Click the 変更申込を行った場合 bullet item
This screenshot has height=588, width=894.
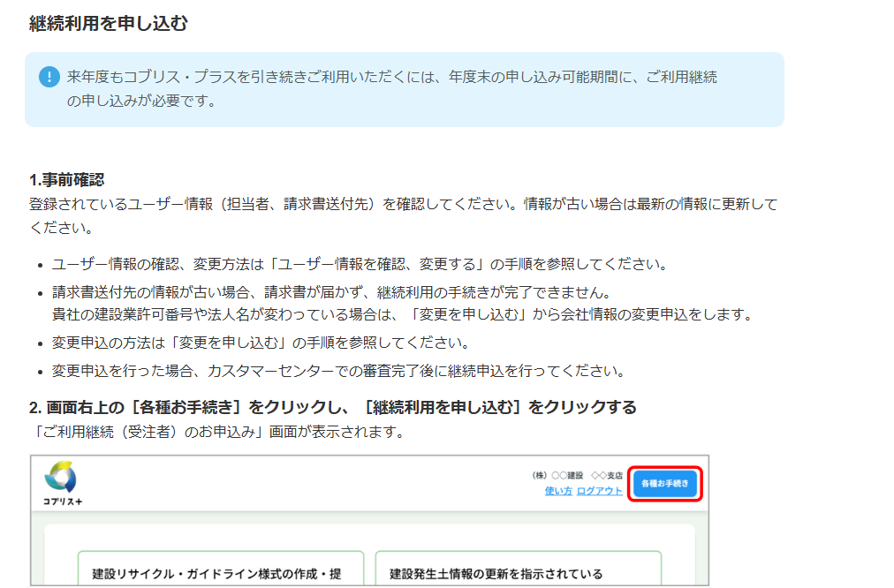point(339,371)
